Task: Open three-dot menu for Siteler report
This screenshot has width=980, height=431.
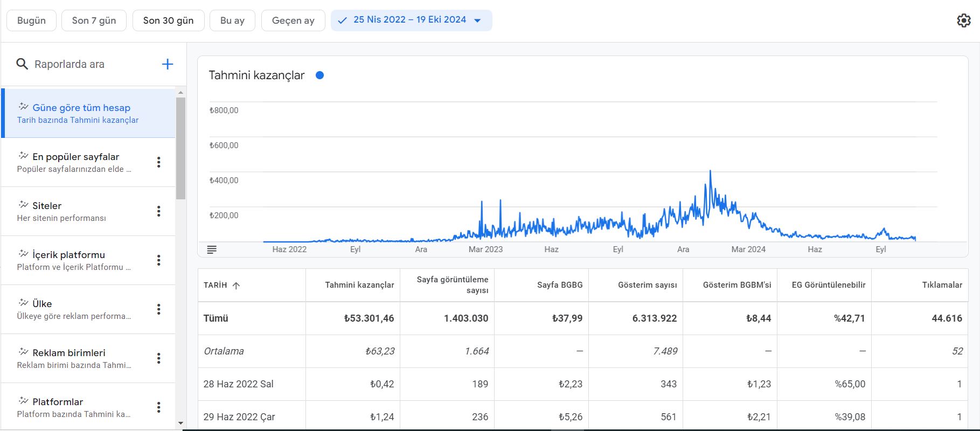Action: tap(158, 211)
